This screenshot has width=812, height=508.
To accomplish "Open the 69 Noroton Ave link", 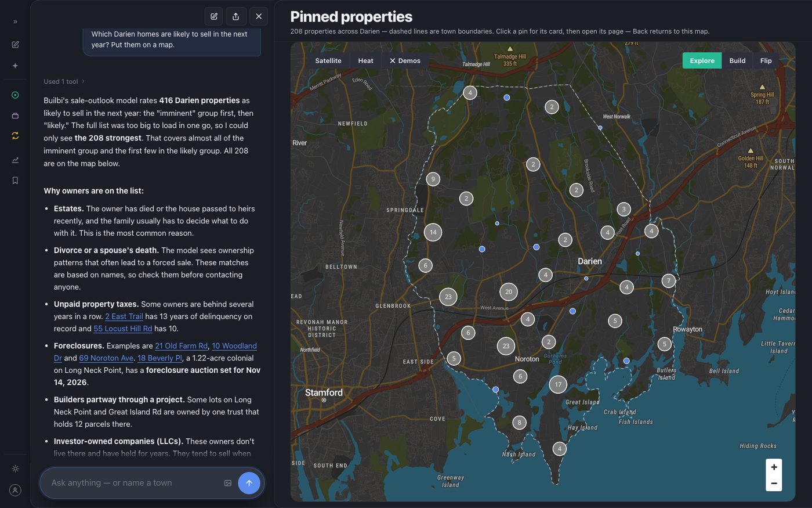I will coord(106,358).
